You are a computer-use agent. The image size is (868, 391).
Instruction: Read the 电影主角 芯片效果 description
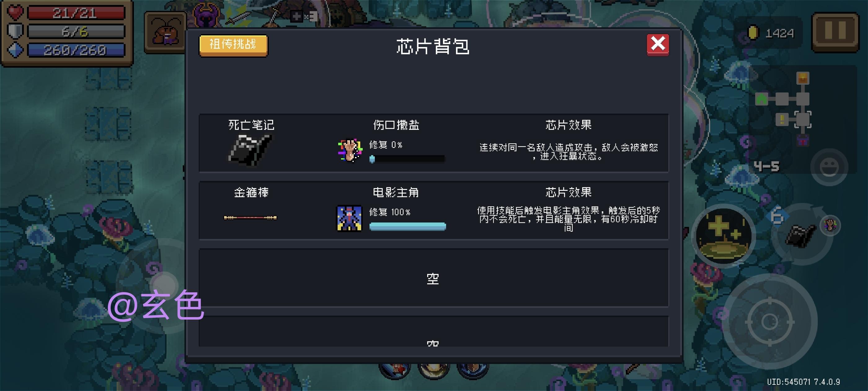pos(568,218)
